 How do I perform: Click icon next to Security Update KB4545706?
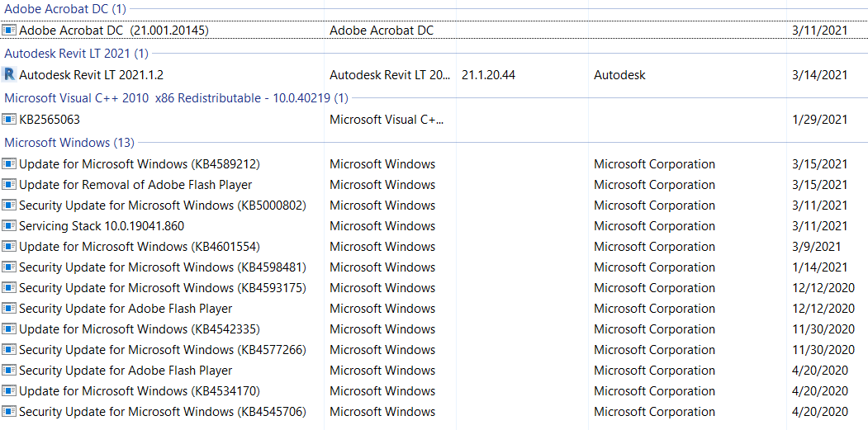click(10, 412)
